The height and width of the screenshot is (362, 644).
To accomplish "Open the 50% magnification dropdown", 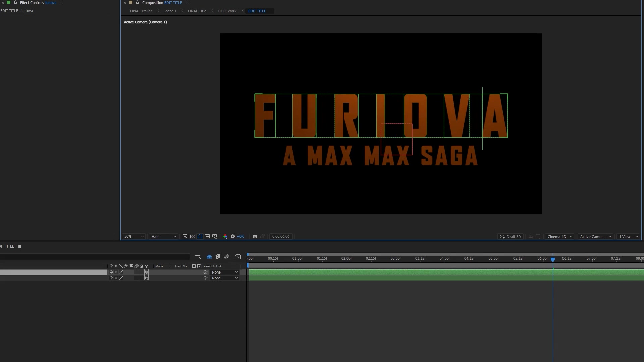I will coord(134,237).
